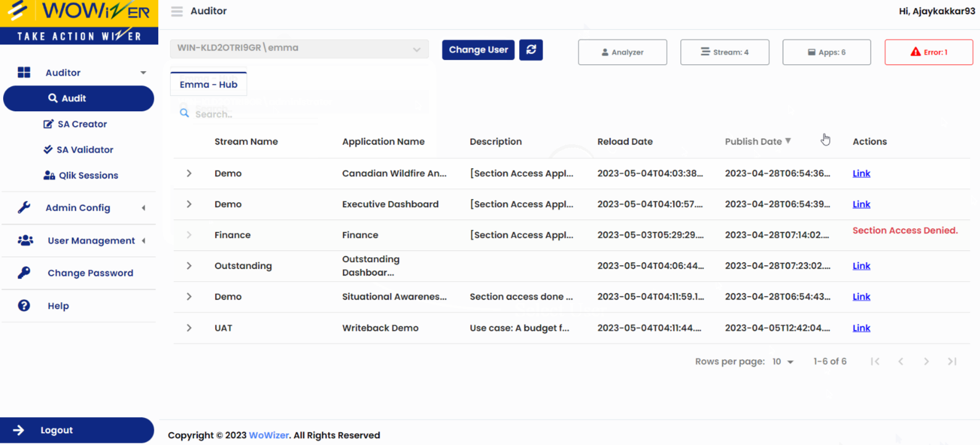
Task: Click into the Search input field
Action: (x=256, y=114)
